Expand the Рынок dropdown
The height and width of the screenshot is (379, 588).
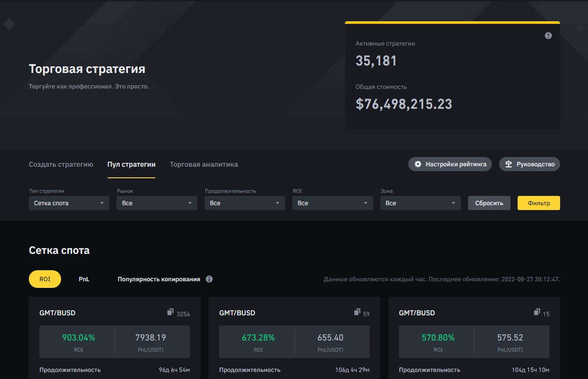(x=157, y=203)
